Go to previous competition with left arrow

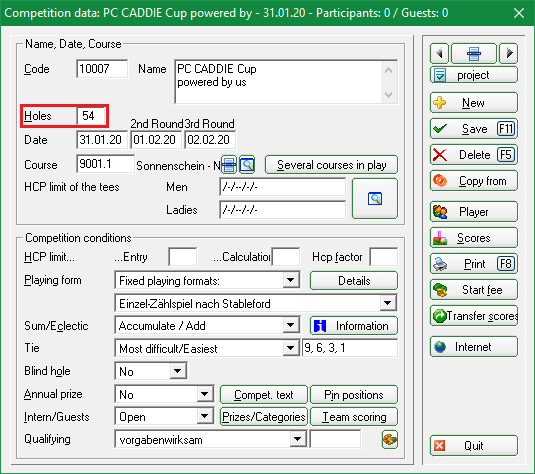coord(439,53)
